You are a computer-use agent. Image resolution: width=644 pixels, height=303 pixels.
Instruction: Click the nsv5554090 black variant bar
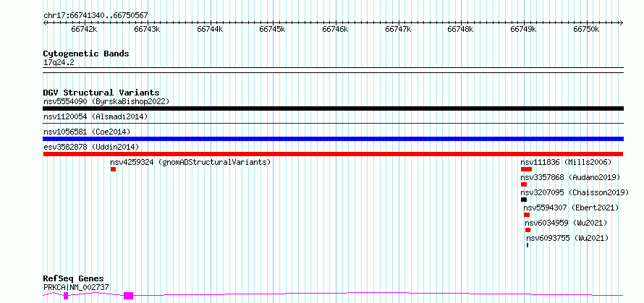click(x=333, y=108)
